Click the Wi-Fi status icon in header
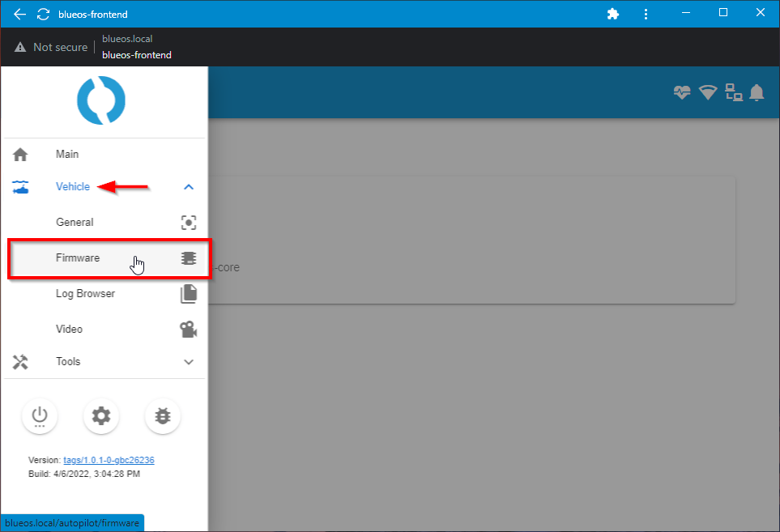The height and width of the screenshot is (532, 780). pos(708,92)
